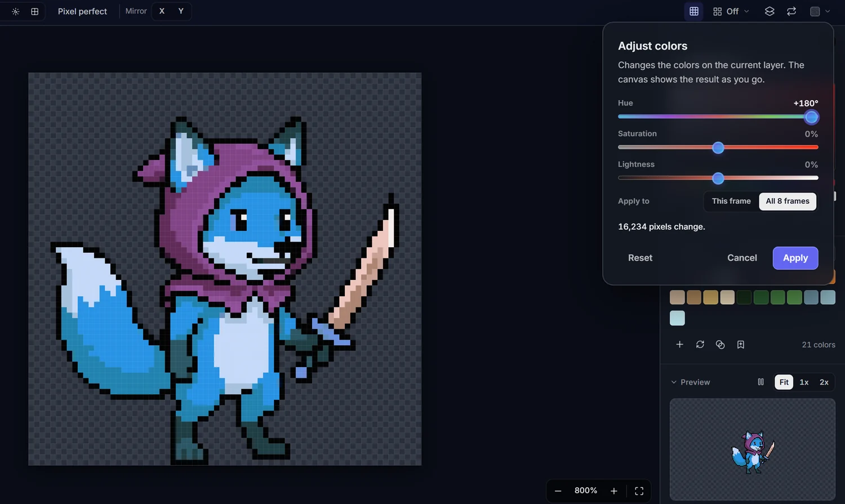845x504 pixels.
Task: Pick the slate blue palette swatch
Action: [x=811, y=297]
